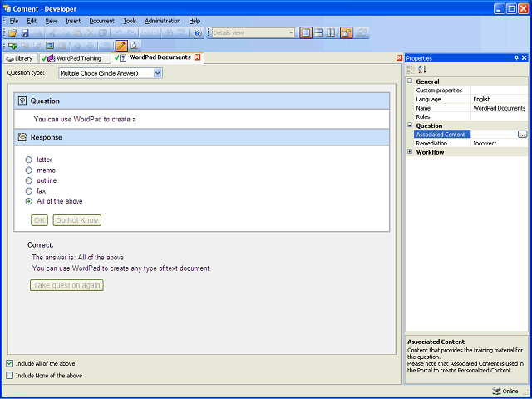The image size is (532, 399).
Task: Expand the Workflow properties section
Action: [x=410, y=151]
